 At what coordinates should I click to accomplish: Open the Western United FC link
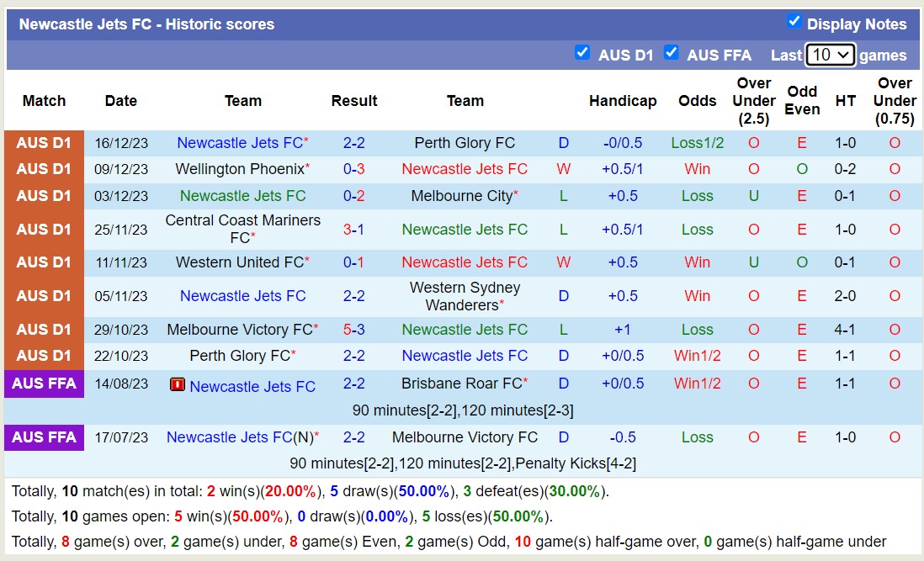pos(238,262)
